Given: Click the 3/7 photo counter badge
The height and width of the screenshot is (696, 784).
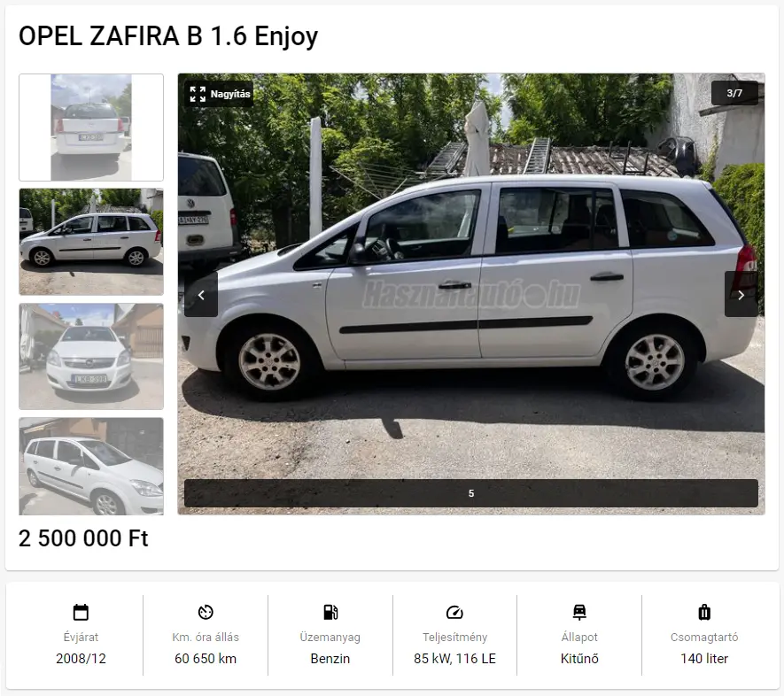Looking at the screenshot, I should 734,93.
